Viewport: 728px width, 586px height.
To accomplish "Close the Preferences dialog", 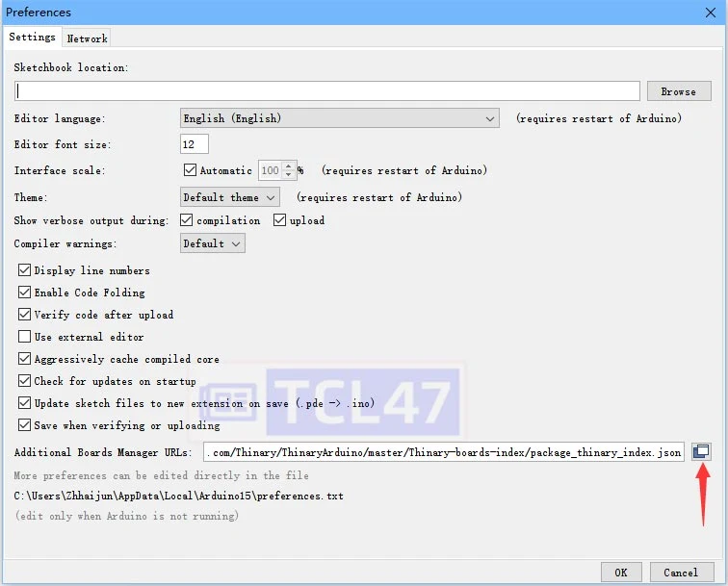I will [711, 13].
